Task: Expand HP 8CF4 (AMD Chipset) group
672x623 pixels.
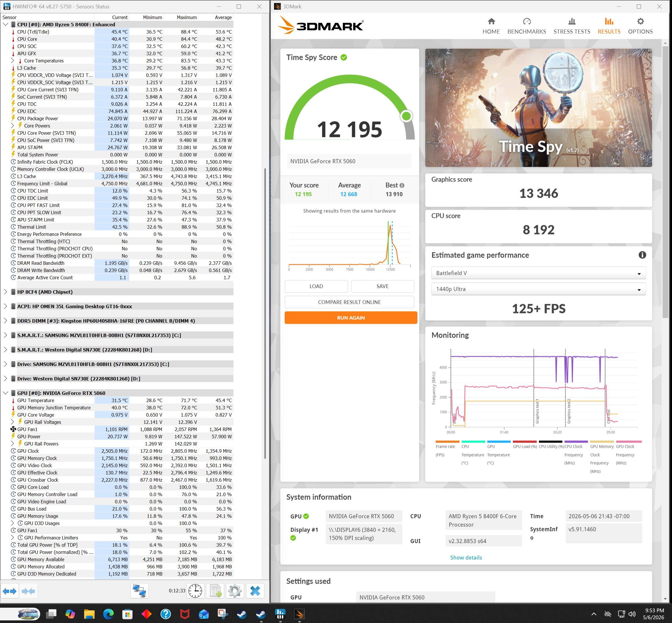Action: pyautogui.click(x=5, y=292)
